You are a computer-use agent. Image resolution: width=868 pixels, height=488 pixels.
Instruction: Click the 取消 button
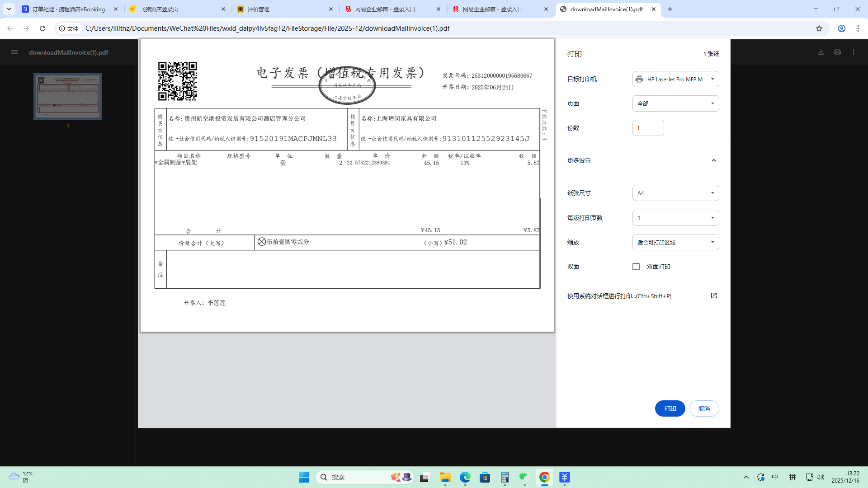tap(704, 408)
